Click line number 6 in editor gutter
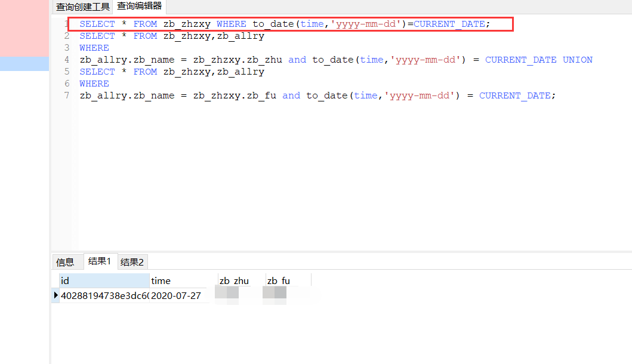632x364 pixels. (67, 84)
